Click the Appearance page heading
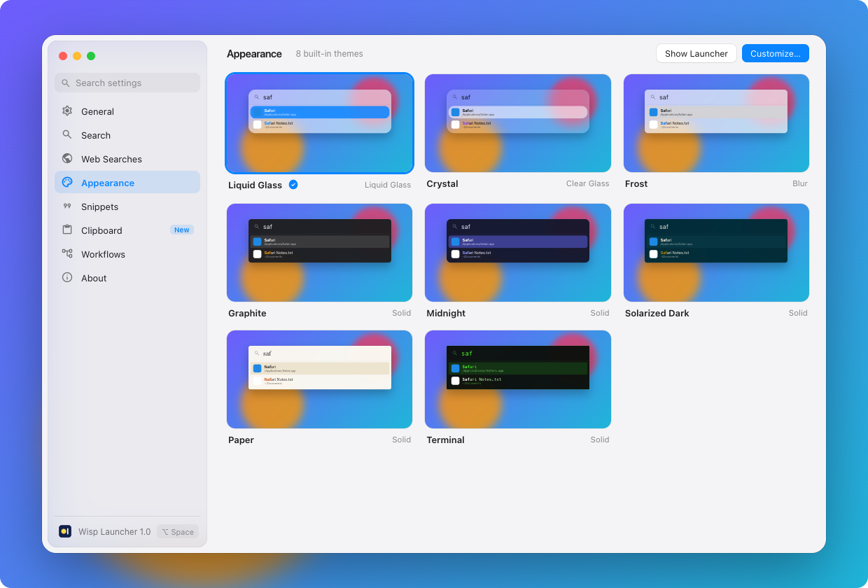 [254, 54]
